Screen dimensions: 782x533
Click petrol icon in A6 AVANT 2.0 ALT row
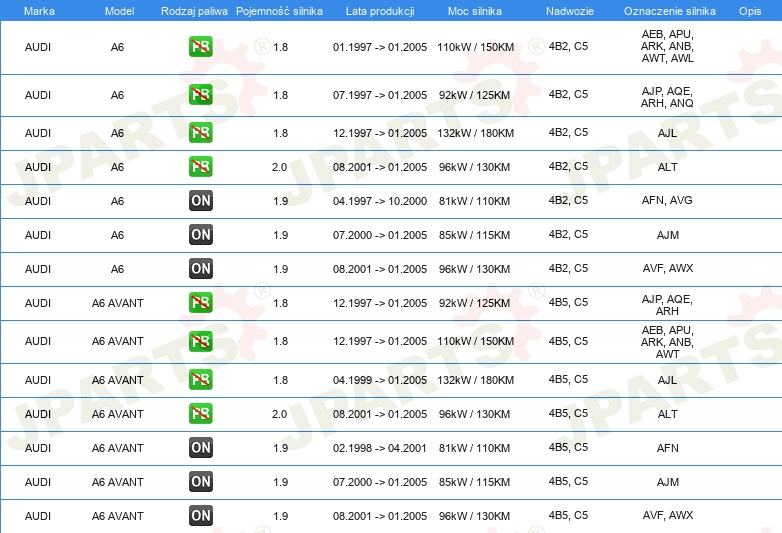pyautogui.click(x=200, y=413)
